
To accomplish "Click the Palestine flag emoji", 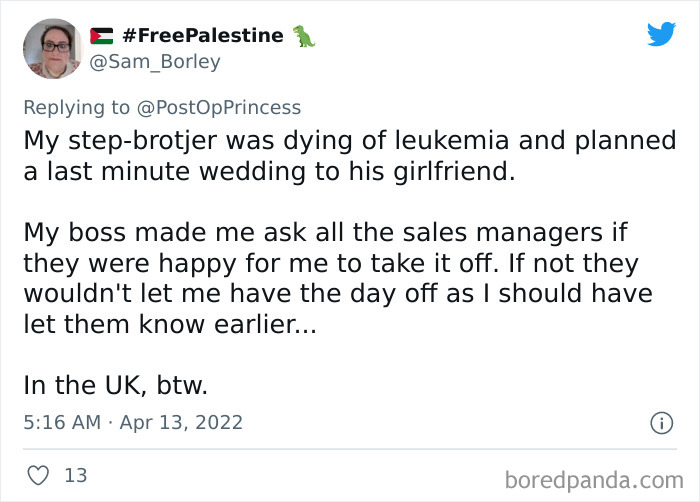I will click(x=102, y=37).
